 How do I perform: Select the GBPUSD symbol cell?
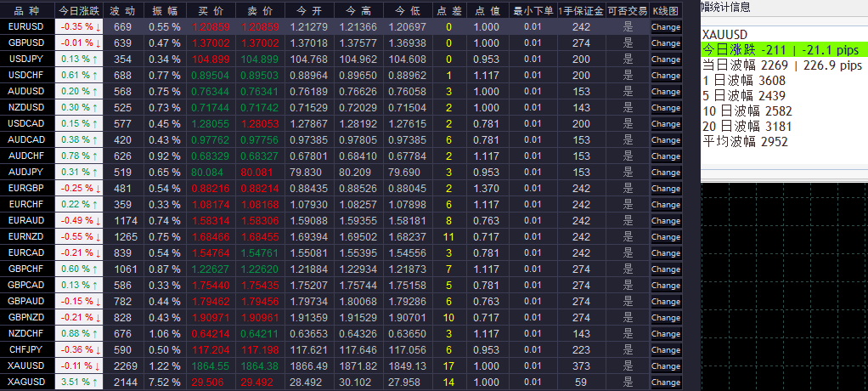[27, 42]
